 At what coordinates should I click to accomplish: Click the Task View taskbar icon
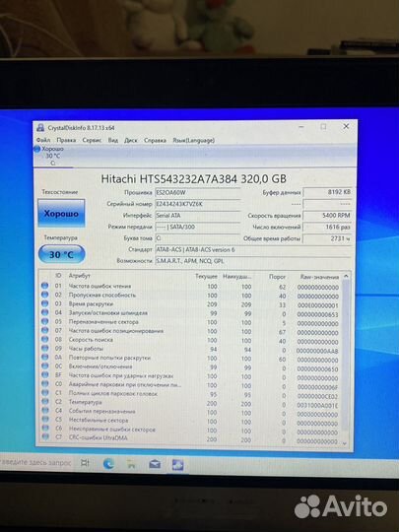click(85, 463)
